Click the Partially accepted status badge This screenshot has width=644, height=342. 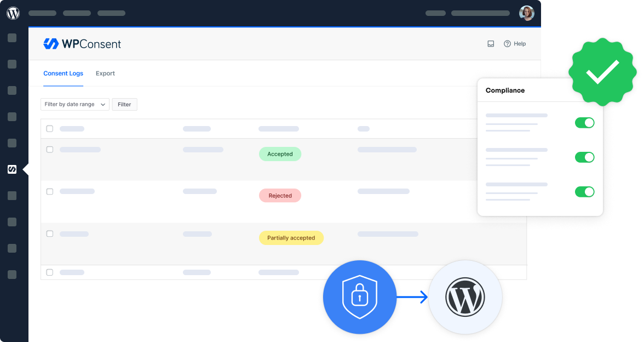(x=291, y=238)
